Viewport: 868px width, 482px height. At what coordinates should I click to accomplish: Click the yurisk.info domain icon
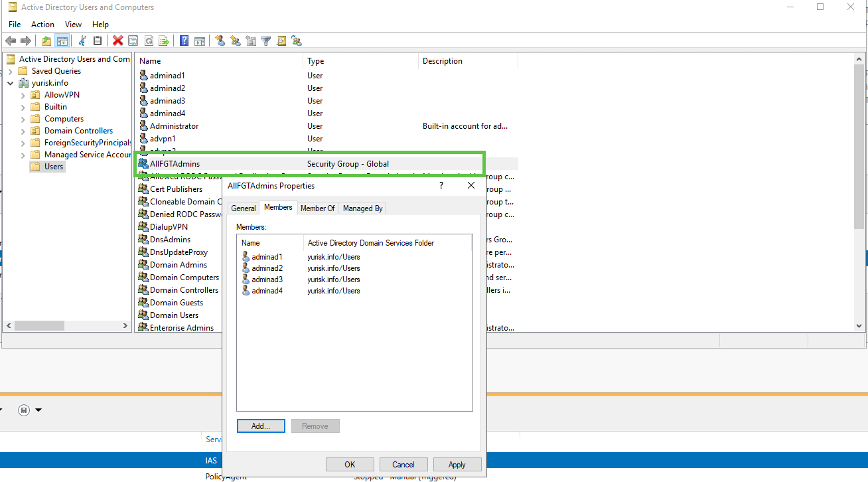coord(25,83)
